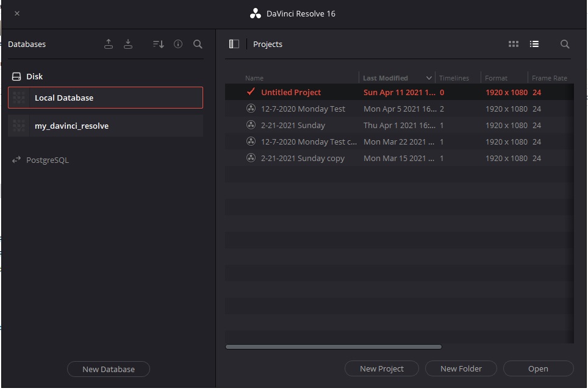This screenshot has width=588, height=391.
Task: Click the project icon for 2-21-2021 Sunday
Action: (x=251, y=125)
